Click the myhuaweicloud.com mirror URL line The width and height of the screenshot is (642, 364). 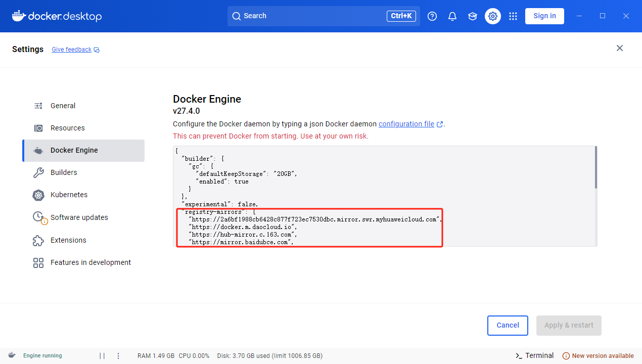[315, 219]
